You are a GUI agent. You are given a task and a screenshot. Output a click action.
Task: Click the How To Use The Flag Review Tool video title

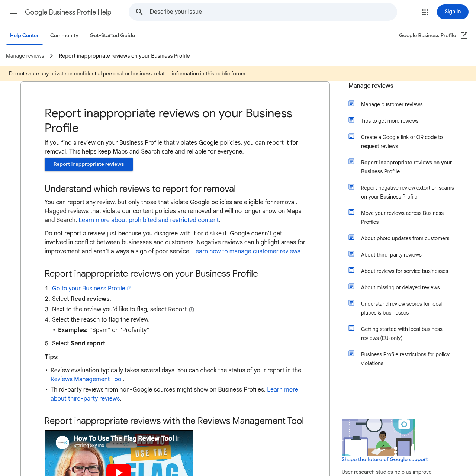click(126, 438)
